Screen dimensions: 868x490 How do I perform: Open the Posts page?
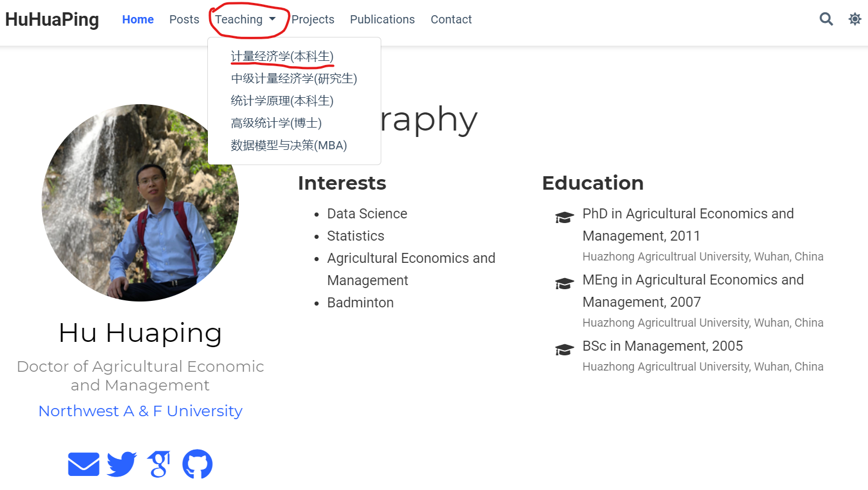[184, 19]
